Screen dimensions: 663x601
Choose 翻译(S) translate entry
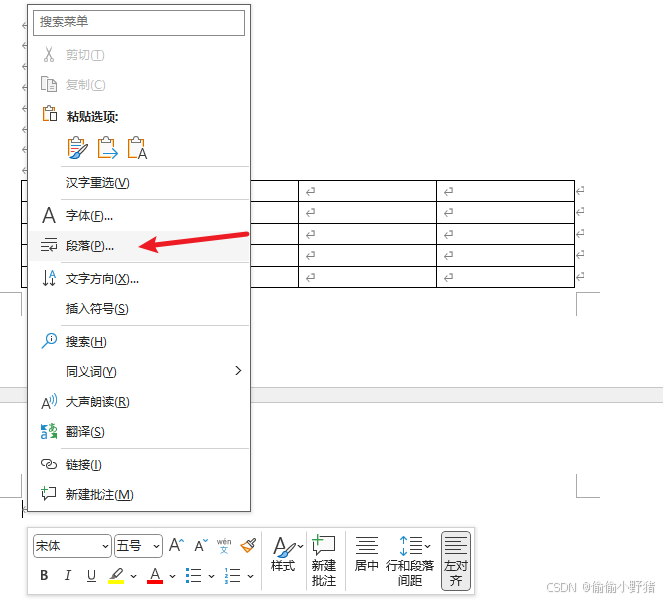139,432
